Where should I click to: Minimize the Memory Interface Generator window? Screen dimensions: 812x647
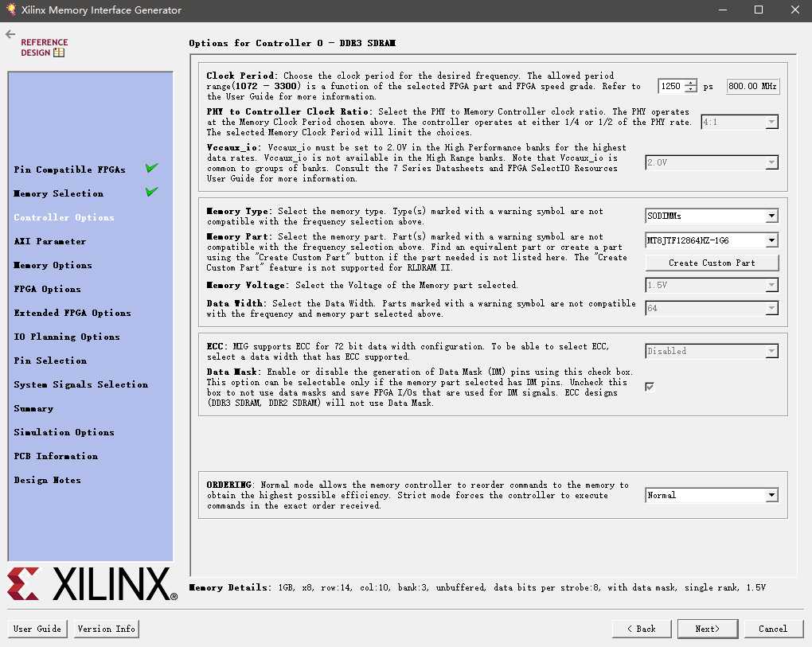click(723, 10)
